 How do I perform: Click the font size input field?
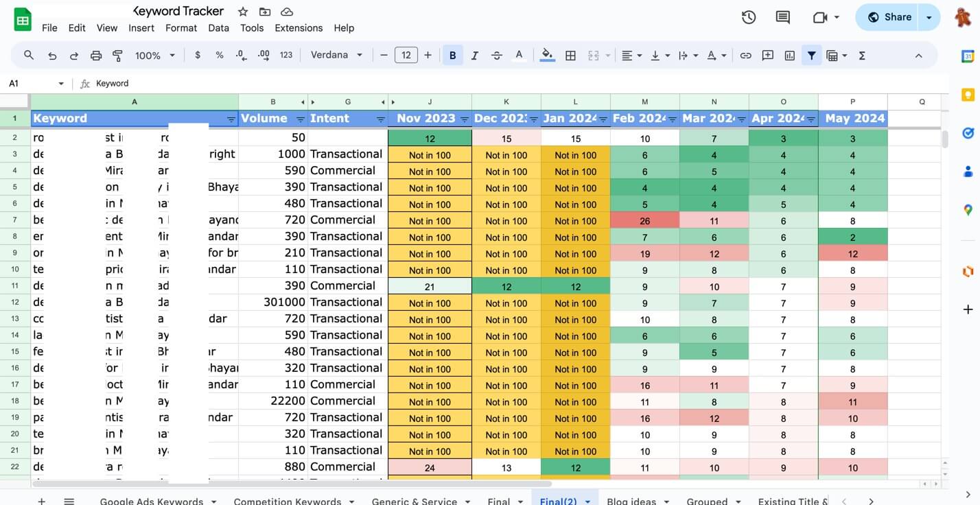[406, 55]
